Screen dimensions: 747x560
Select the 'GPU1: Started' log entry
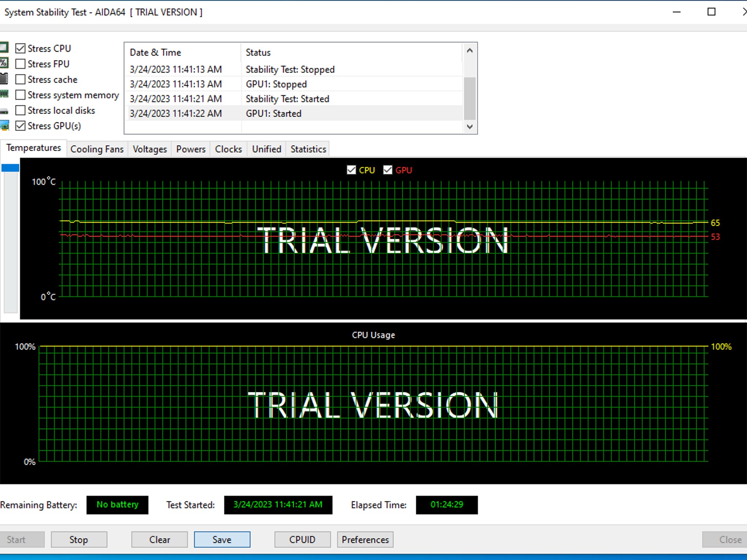[x=294, y=113]
